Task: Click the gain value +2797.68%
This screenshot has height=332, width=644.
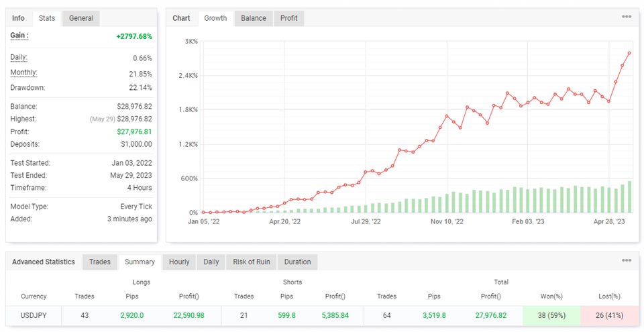Action: (x=134, y=37)
